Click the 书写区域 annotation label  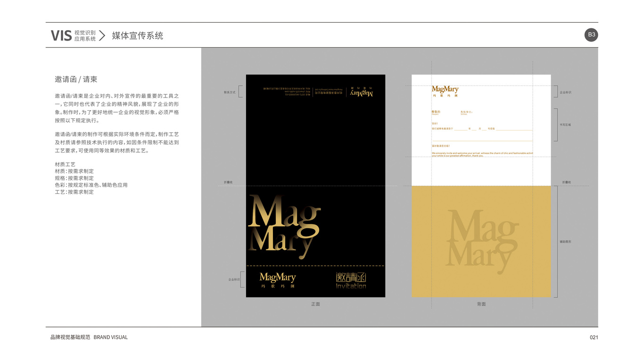coord(565,125)
